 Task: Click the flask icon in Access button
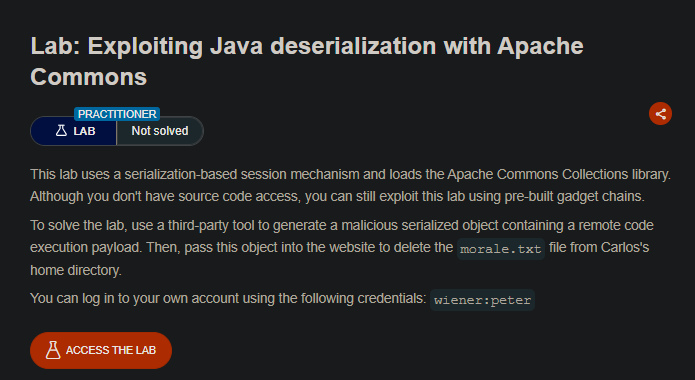coord(53,350)
